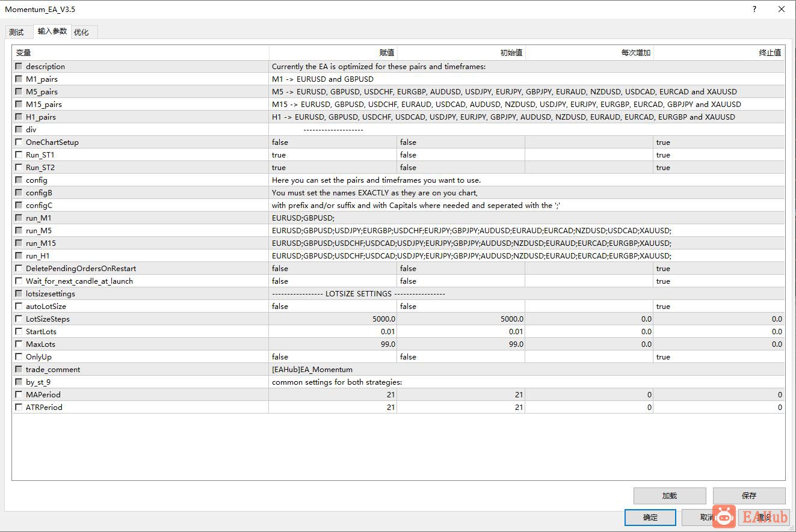
Task: Click DeletePendingOrdersOnRestart 赋值 cell showing false
Action: tap(333, 268)
